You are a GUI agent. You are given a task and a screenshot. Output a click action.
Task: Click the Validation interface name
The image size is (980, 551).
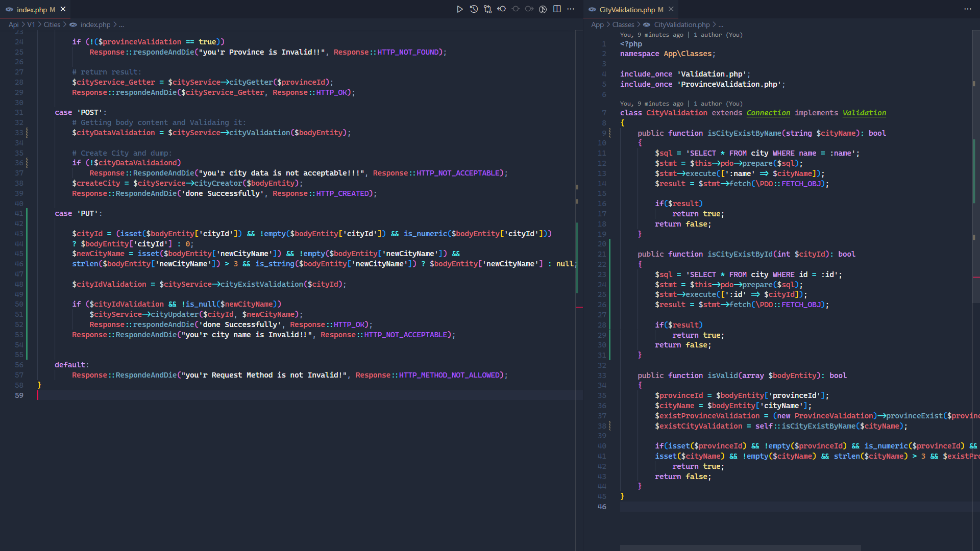click(864, 113)
